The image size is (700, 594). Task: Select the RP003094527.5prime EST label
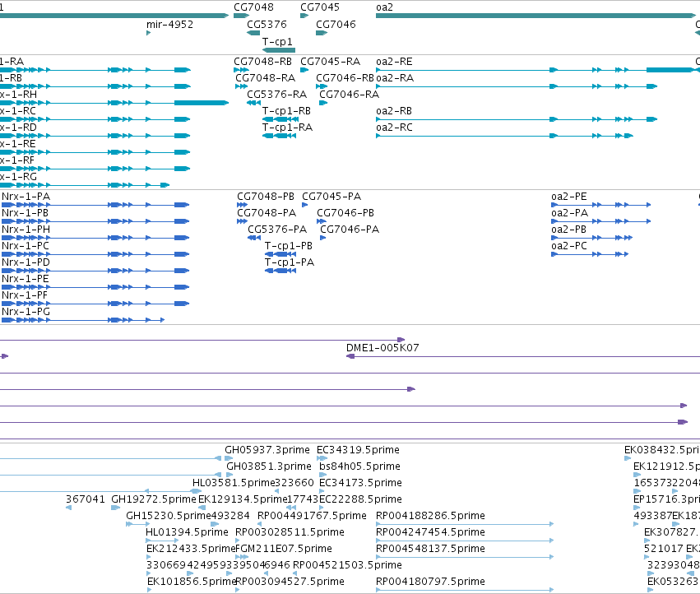click(290, 582)
